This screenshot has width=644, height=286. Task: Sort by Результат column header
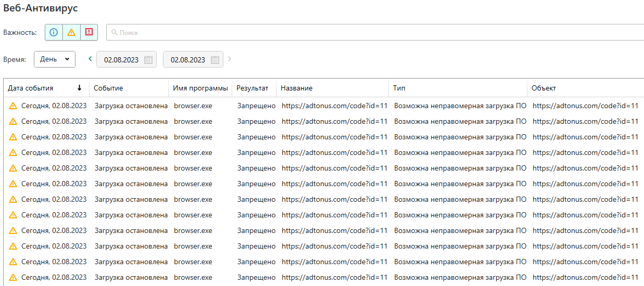(252, 88)
